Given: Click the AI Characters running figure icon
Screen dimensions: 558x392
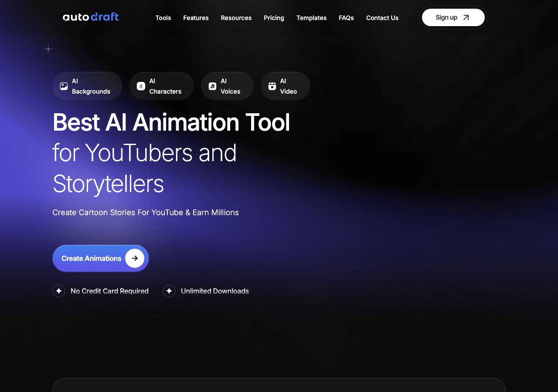Looking at the screenshot, I should pos(141,86).
